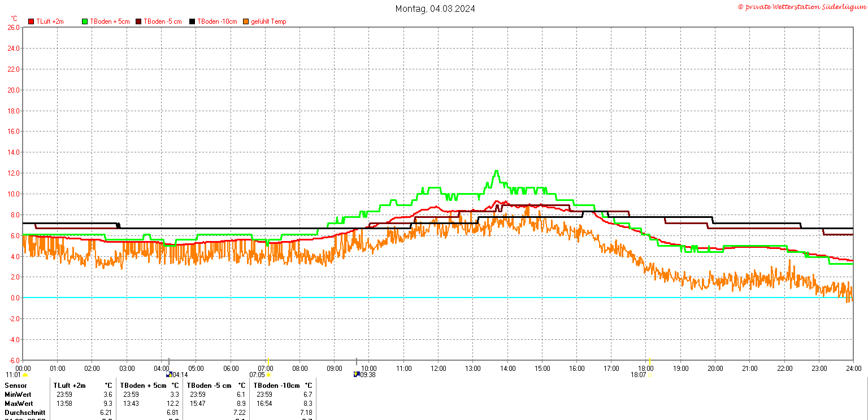Viewport: 868px width, 420px height.
Task: Click the Sensor header in the table
Action: point(15,386)
